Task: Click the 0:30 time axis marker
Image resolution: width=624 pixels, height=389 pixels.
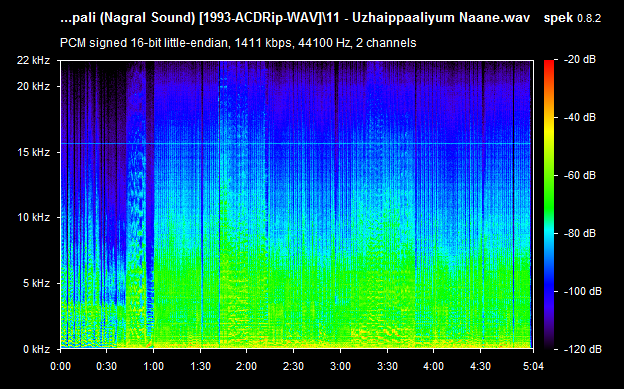Action: click(107, 366)
